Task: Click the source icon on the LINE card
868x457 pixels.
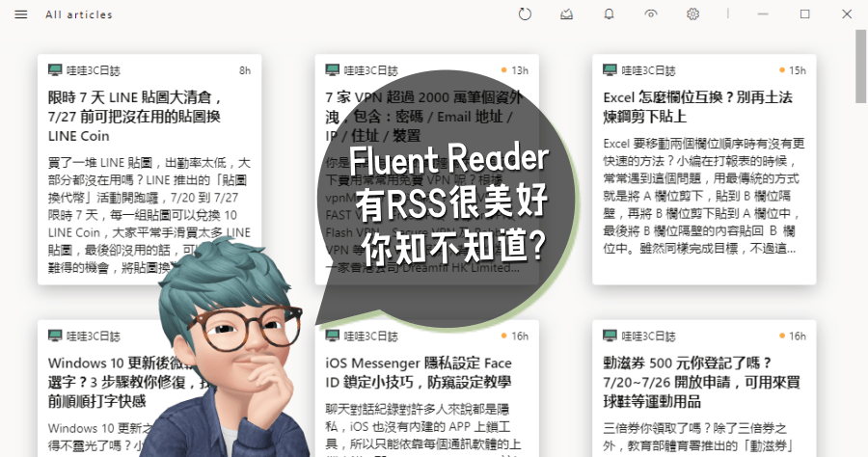Action: pos(55,70)
